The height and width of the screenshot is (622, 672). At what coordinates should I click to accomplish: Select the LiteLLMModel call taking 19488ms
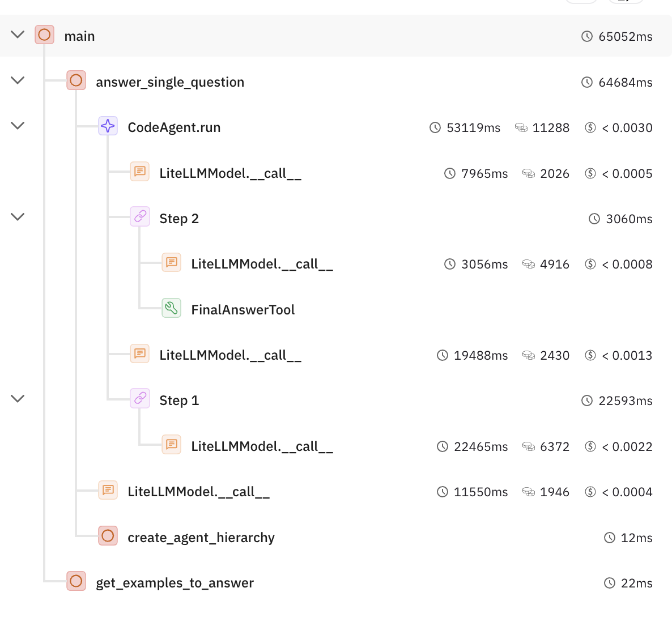[230, 355]
